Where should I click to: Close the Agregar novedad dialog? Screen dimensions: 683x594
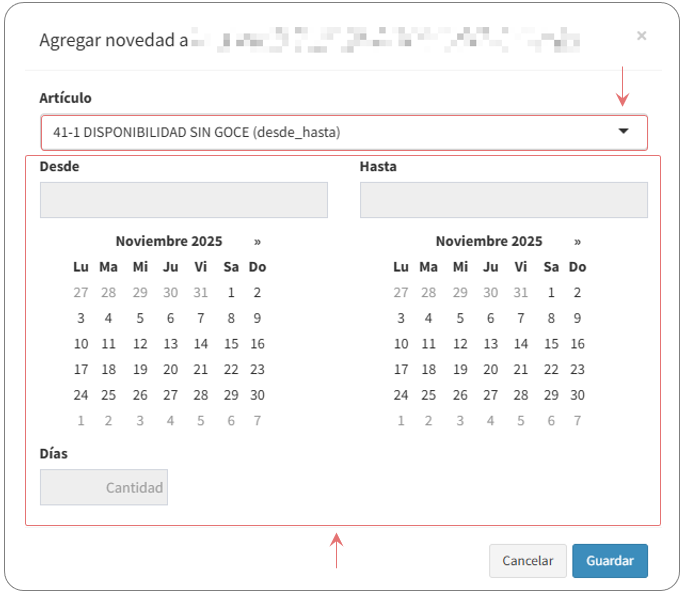(x=641, y=36)
